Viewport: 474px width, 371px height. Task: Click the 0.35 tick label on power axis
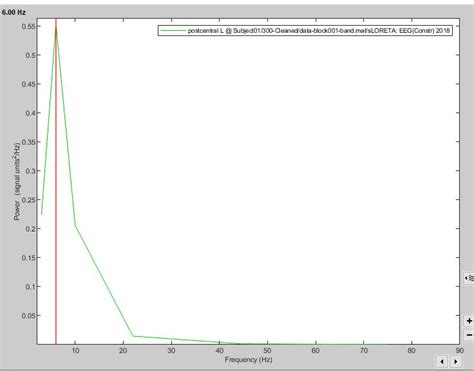29,142
